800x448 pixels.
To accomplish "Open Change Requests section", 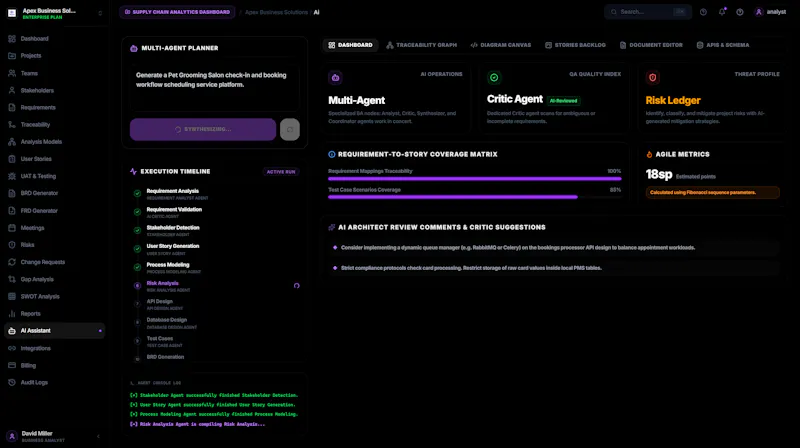I will (x=54, y=262).
